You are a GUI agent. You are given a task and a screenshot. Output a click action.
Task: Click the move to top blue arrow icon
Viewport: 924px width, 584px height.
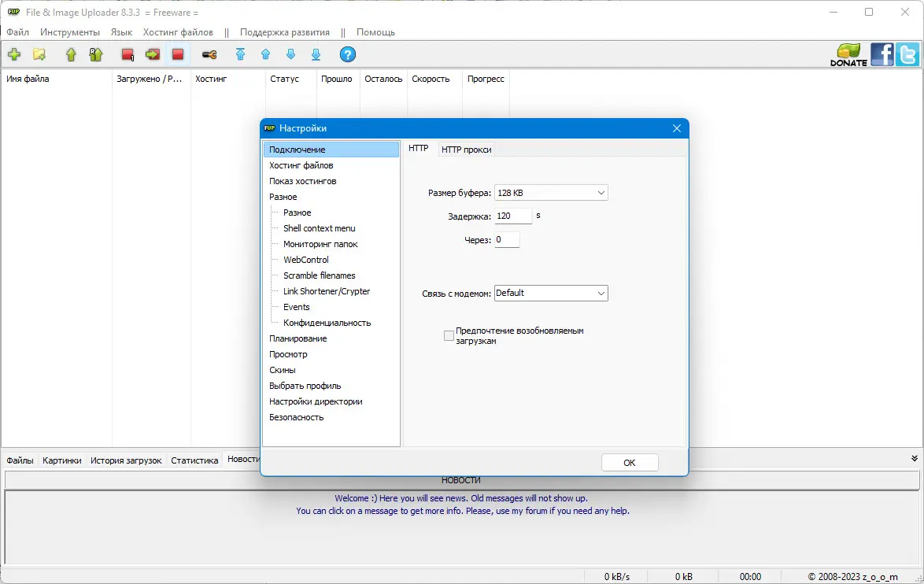(x=240, y=55)
